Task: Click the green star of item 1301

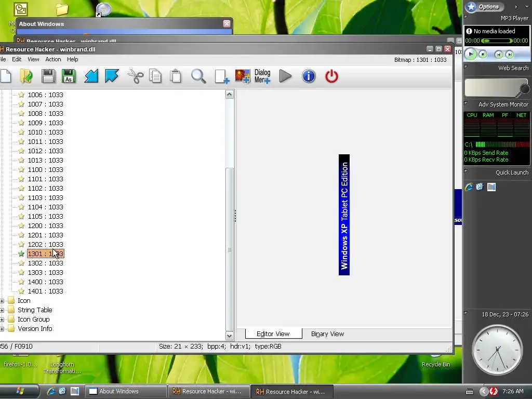Action: (x=21, y=254)
